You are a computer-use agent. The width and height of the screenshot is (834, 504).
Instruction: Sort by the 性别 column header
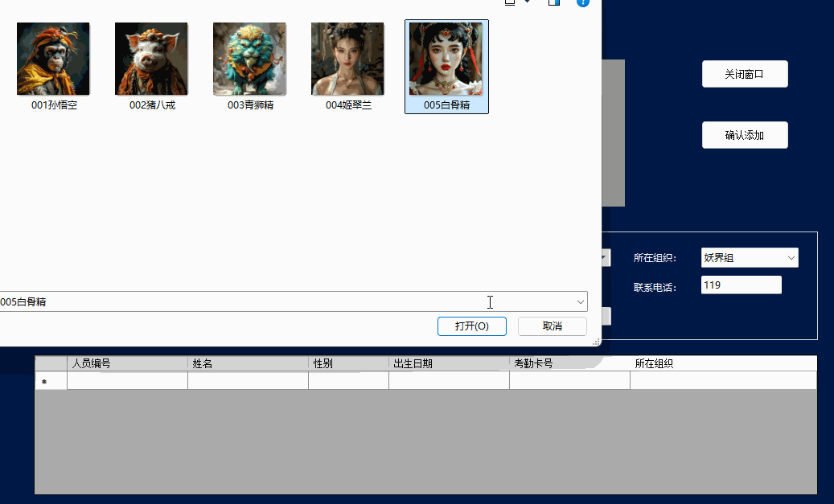(348, 363)
